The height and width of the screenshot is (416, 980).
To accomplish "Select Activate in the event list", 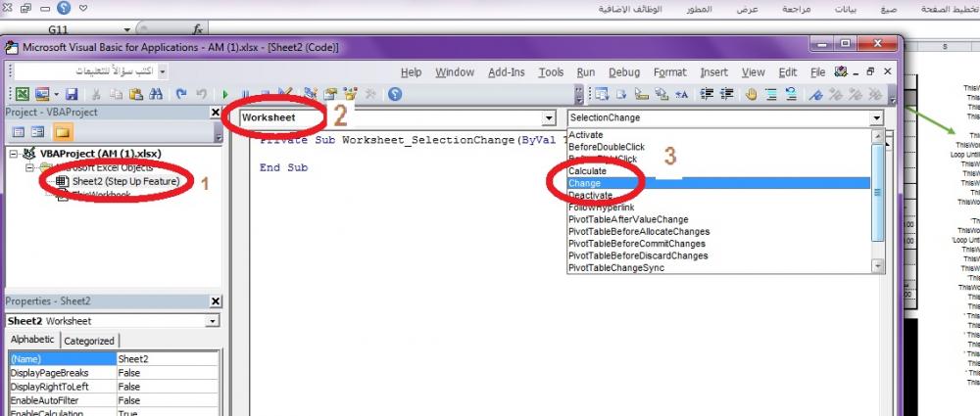I will [x=718, y=135].
